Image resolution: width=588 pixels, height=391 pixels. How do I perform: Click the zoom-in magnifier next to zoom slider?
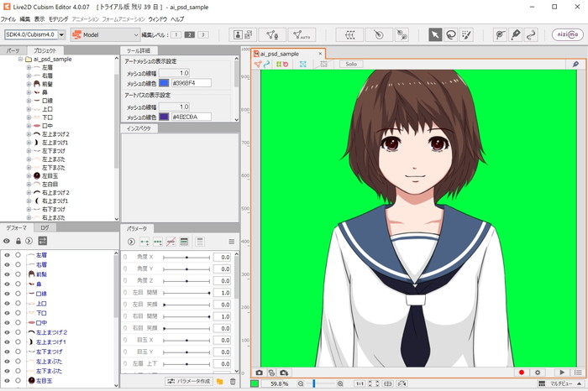[340, 383]
